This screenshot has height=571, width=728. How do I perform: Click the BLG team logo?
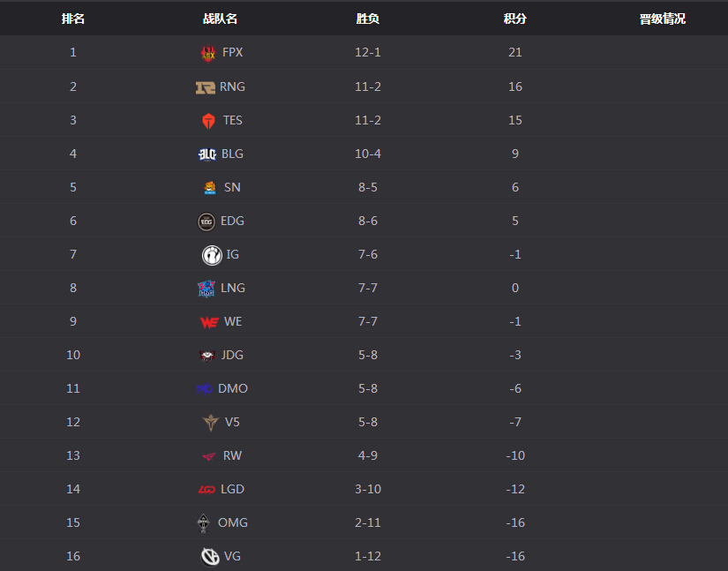tap(207, 154)
